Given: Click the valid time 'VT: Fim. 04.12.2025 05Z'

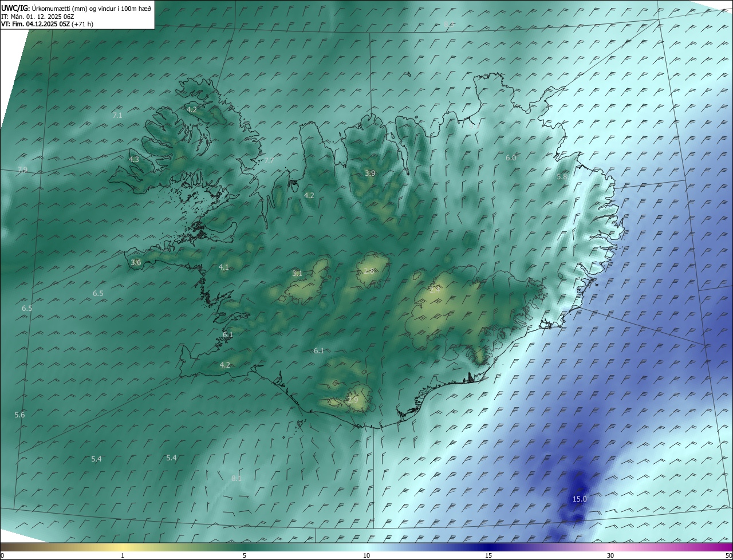Looking at the screenshot, I should pyautogui.click(x=36, y=24).
